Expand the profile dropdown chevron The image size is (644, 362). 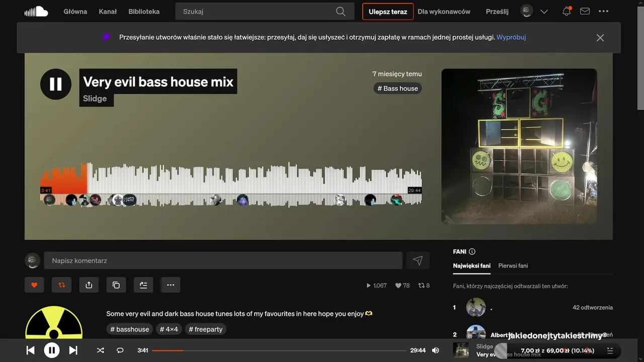click(544, 12)
